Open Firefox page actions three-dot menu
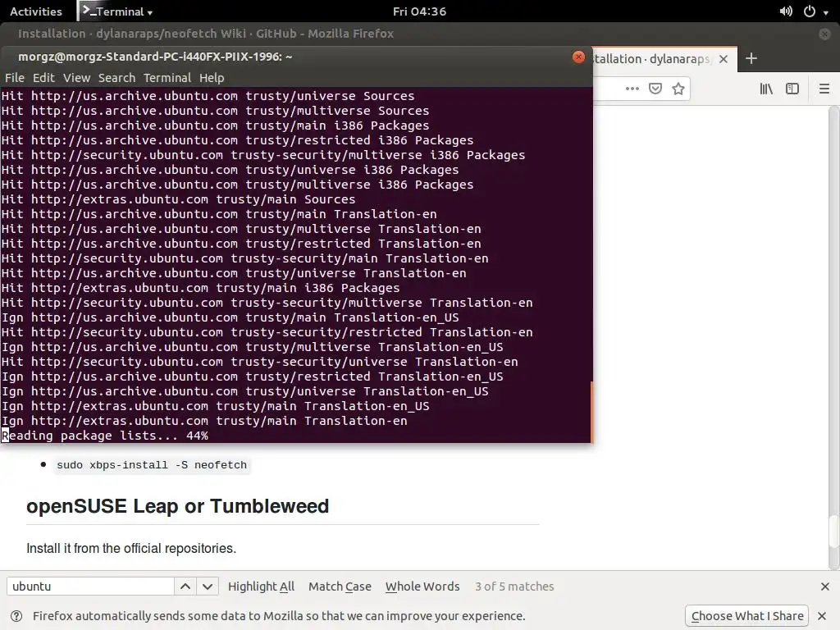 click(632, 89)
